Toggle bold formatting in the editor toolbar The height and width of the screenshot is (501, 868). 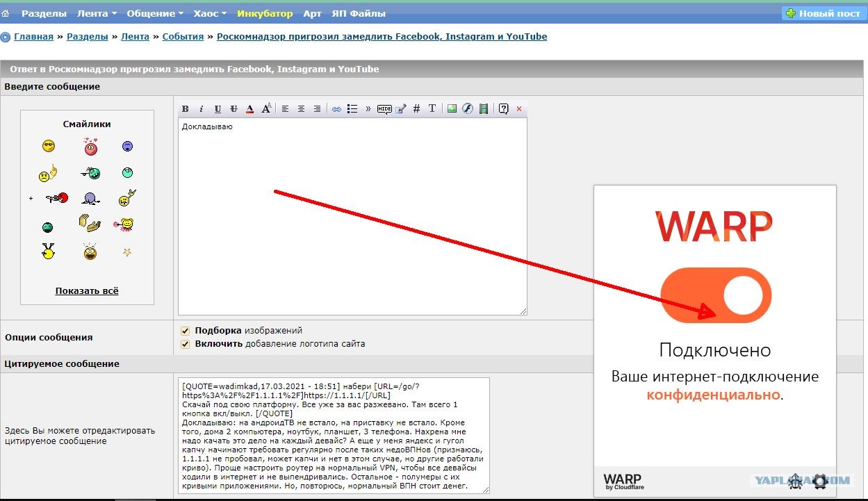point(186,109)
